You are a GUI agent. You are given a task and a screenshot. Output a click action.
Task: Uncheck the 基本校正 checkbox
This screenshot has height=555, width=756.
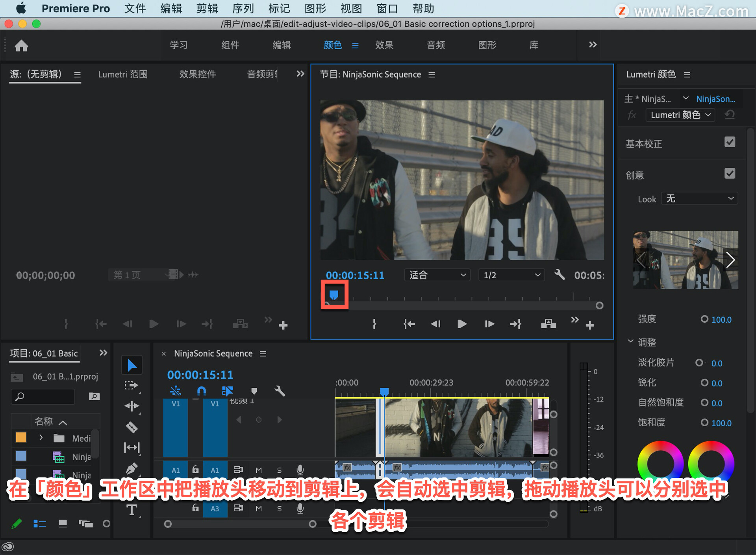(x=730, y=142)
